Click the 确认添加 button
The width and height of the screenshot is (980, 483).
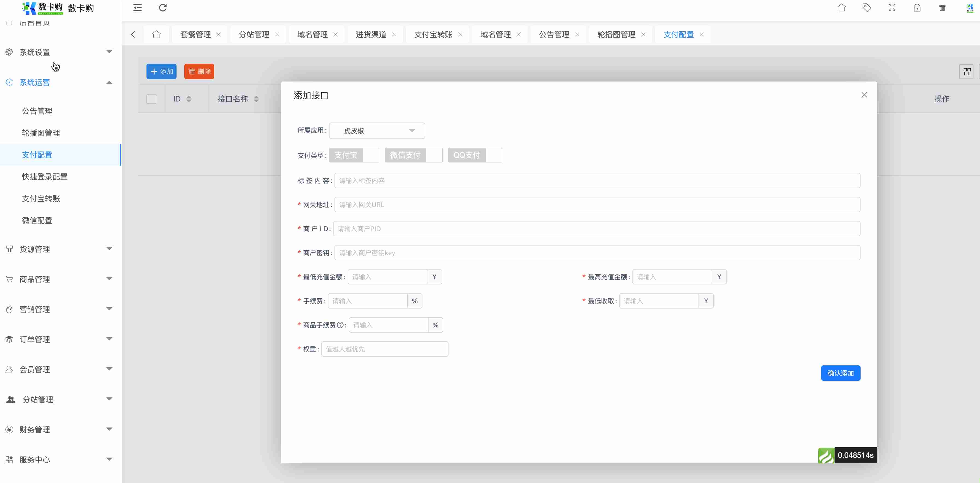click(840, 373)
